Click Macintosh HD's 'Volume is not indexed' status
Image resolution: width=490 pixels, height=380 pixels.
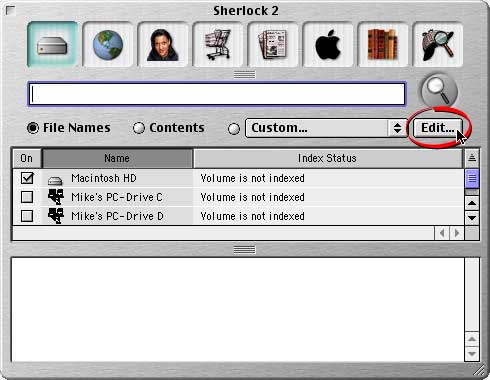click(252, 178)
